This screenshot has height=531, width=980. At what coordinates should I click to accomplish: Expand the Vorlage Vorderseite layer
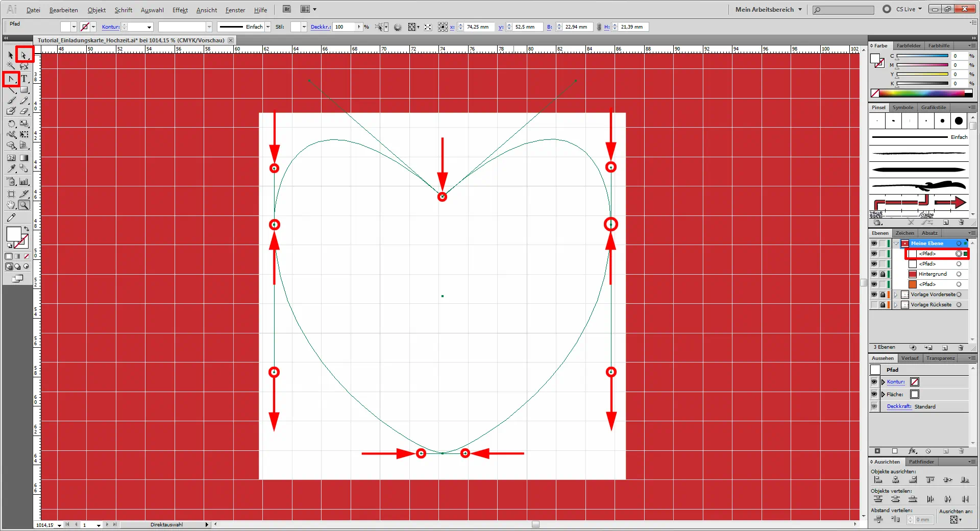click(x=895, y=295)
